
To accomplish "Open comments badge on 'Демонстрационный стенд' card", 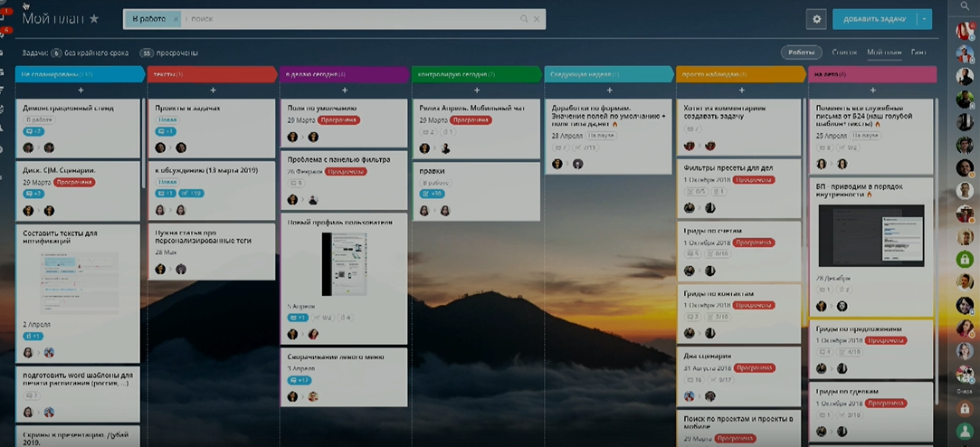I will [33, 131].
